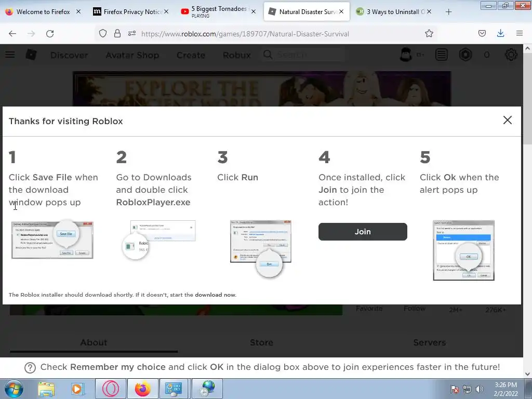The image size is (532, 399).
Task: Open Opera browser from the taskbar
Action: [x=111, y=389]
